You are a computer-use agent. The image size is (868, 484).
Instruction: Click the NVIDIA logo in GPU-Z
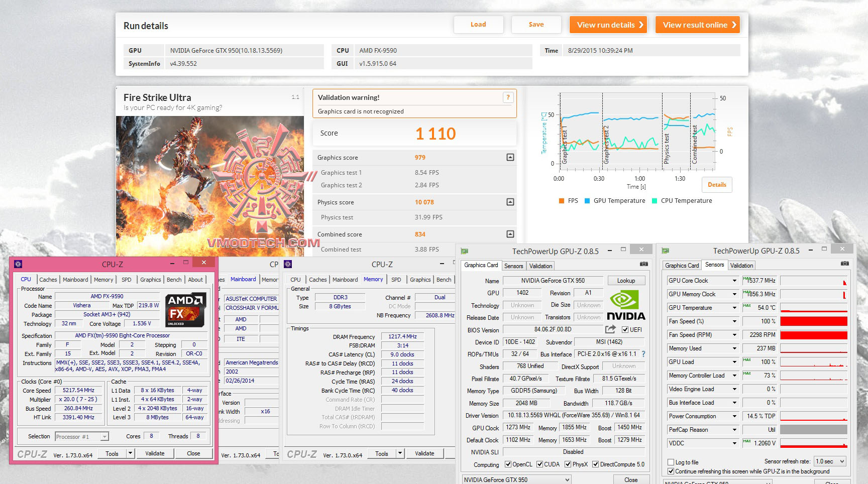[625, 306]
